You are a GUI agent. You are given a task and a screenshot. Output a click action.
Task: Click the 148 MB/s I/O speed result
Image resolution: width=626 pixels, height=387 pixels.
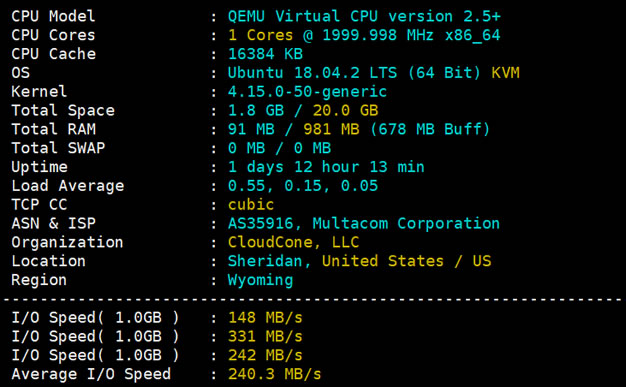coord(265,318)
